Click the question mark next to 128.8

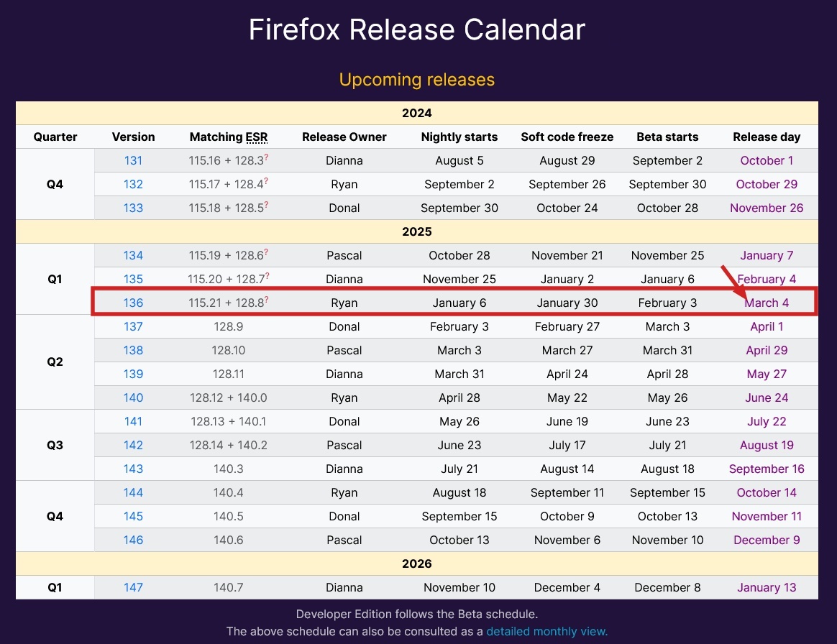click(x=266, y=299)
